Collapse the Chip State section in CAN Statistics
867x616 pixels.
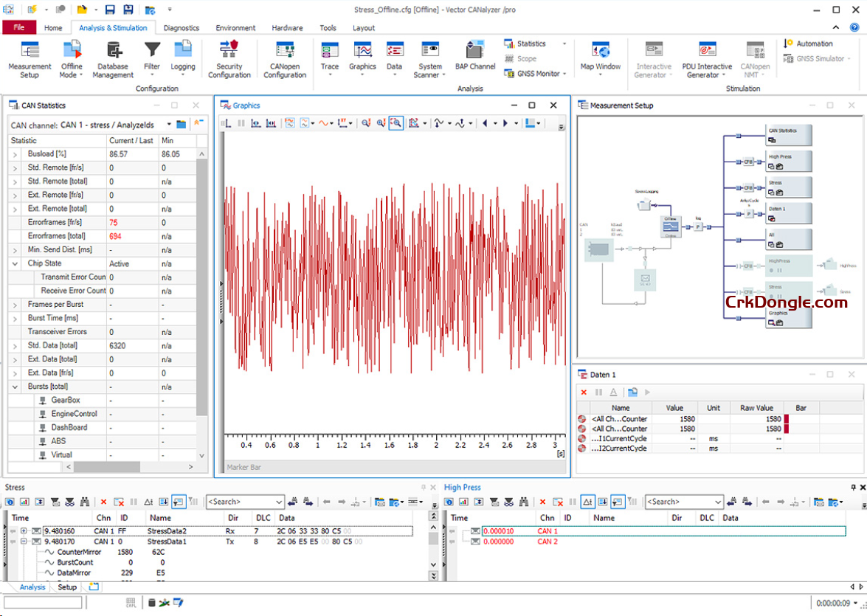[x=16, y=263]
